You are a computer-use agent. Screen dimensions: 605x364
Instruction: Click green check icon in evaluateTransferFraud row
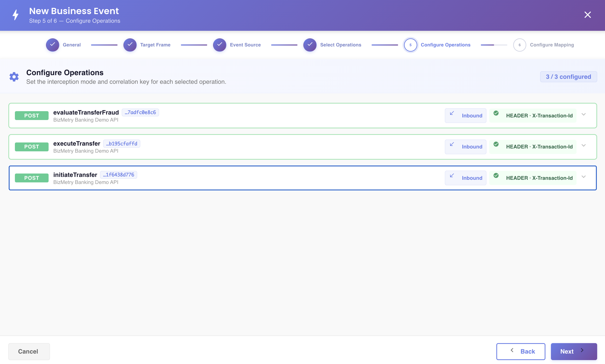[496, 113]
